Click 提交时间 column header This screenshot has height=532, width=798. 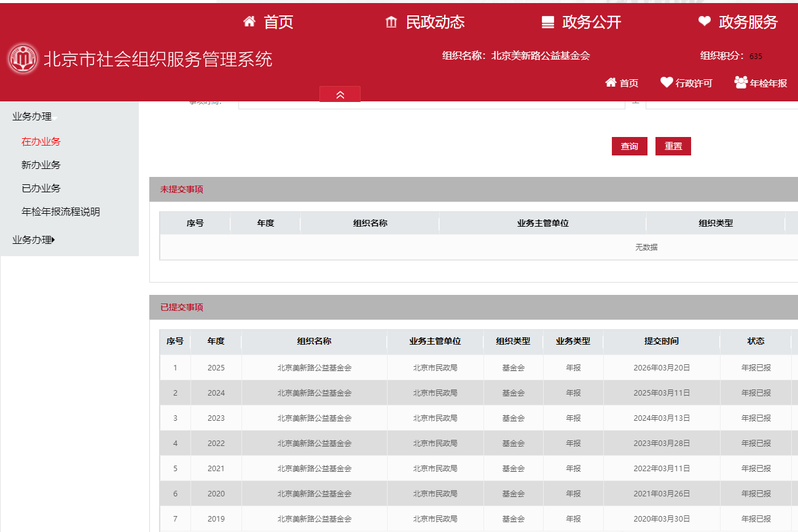[x=662, y=341]
